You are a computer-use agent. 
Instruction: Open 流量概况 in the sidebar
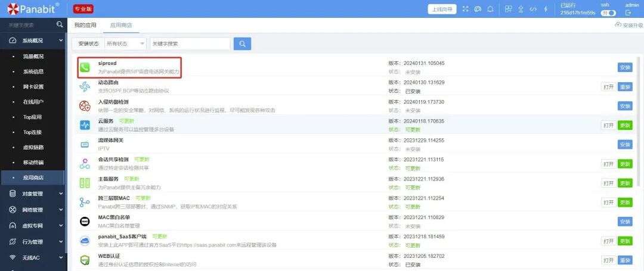pyautogui.click(x=33, y=56)
